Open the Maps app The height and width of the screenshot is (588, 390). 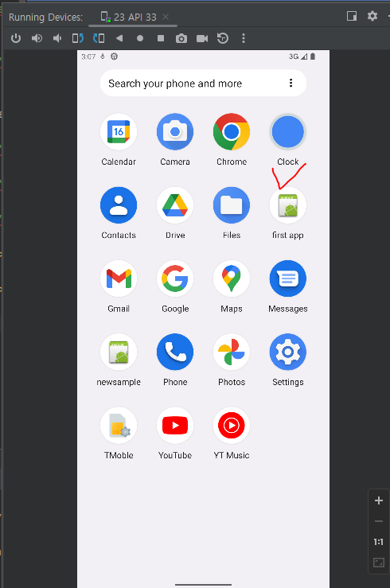[232, 278]
